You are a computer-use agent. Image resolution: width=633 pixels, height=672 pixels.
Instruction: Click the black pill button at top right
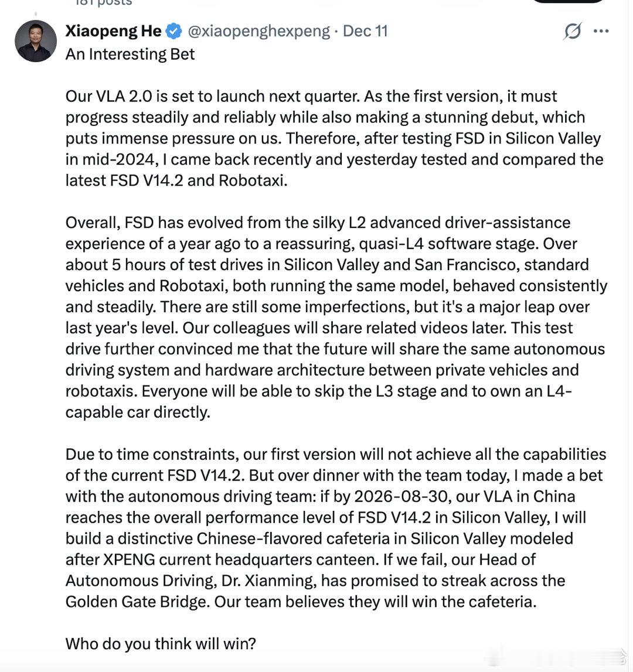tap(569, 2)
